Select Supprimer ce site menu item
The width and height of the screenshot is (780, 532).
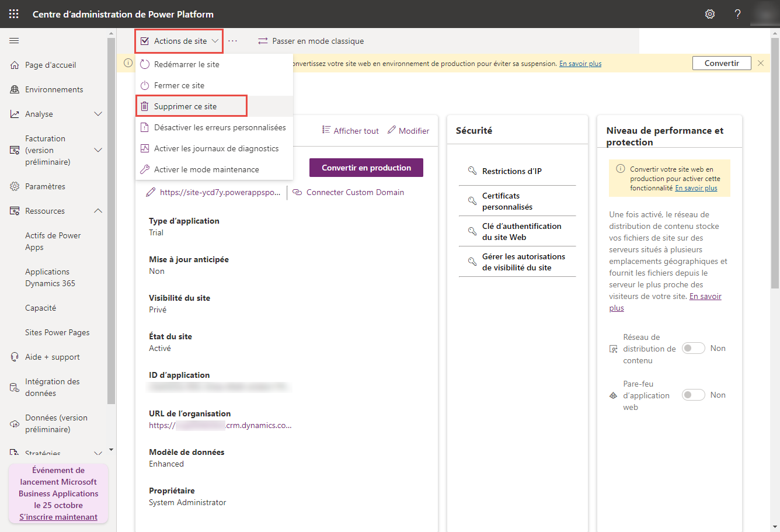point(214,106)
